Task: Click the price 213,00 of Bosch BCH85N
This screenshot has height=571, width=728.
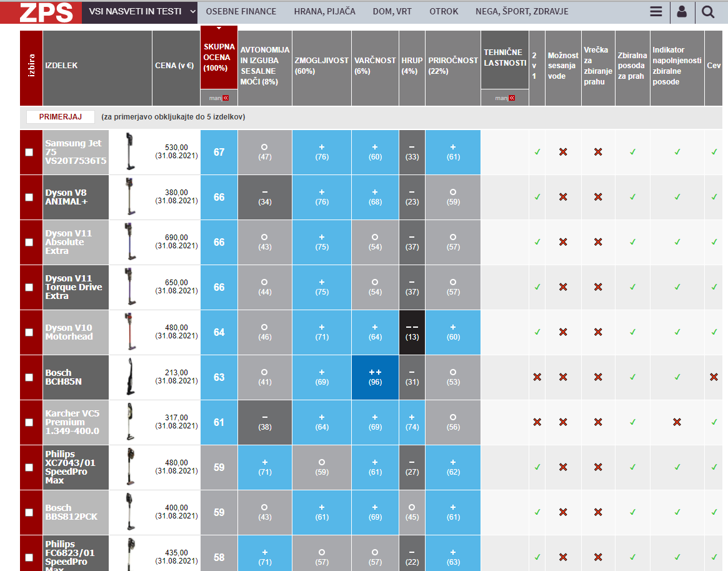Action: (176, 373)
